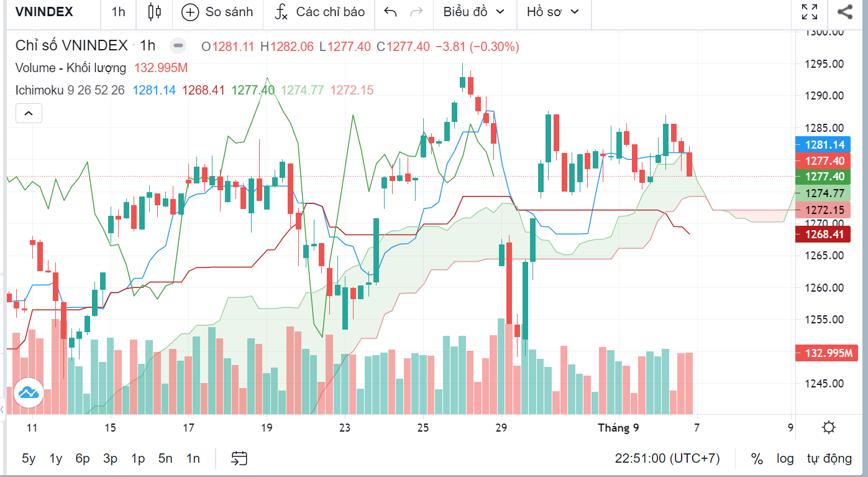This screenshot has width=868, height=477.
Task: Open the 1h interval selector
Action: [118, 12]
